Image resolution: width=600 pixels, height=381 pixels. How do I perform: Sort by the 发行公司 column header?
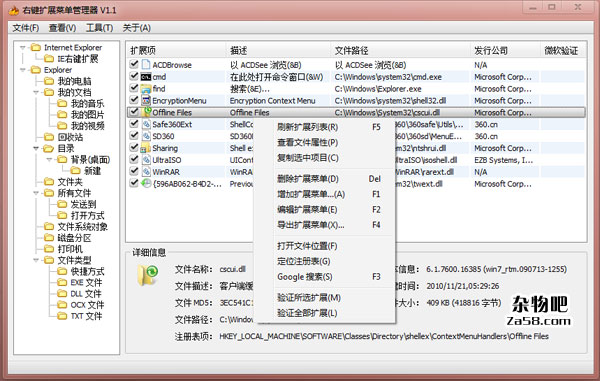(505, 50)
